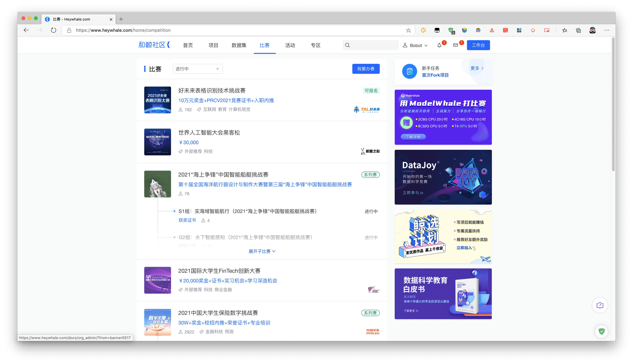Screen dimensions: 633x364
Task: Click 立即参与 on DataJoy banner
Action: (413, 193)
